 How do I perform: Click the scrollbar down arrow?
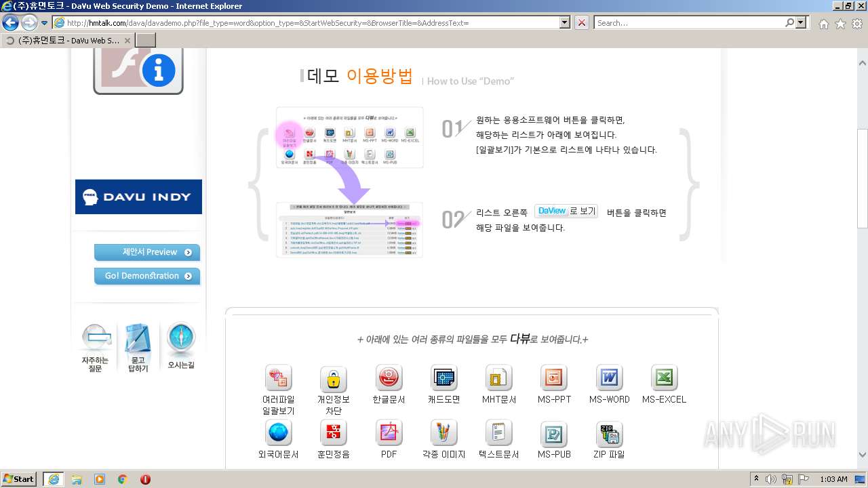coord(862,455)
